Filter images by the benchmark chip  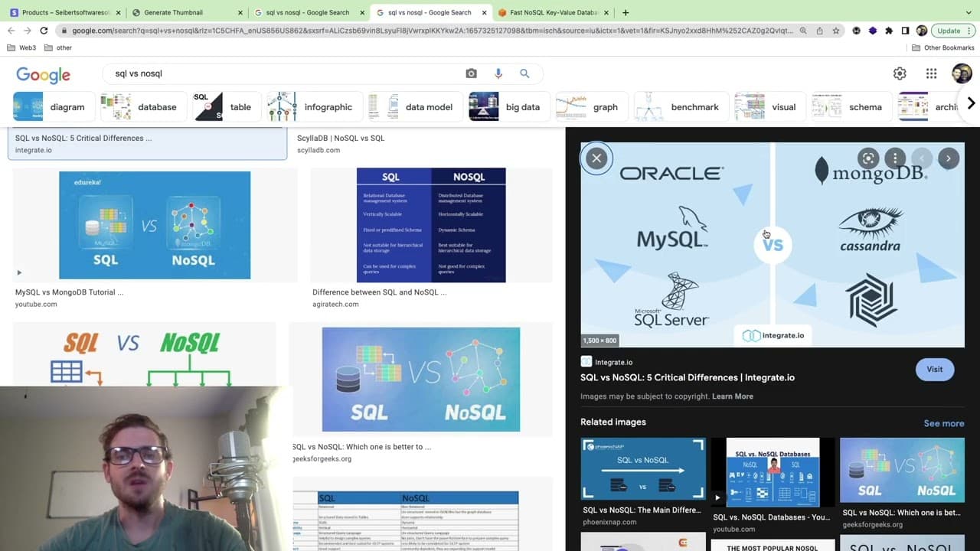pyautogui.click(x=681, y=107)
